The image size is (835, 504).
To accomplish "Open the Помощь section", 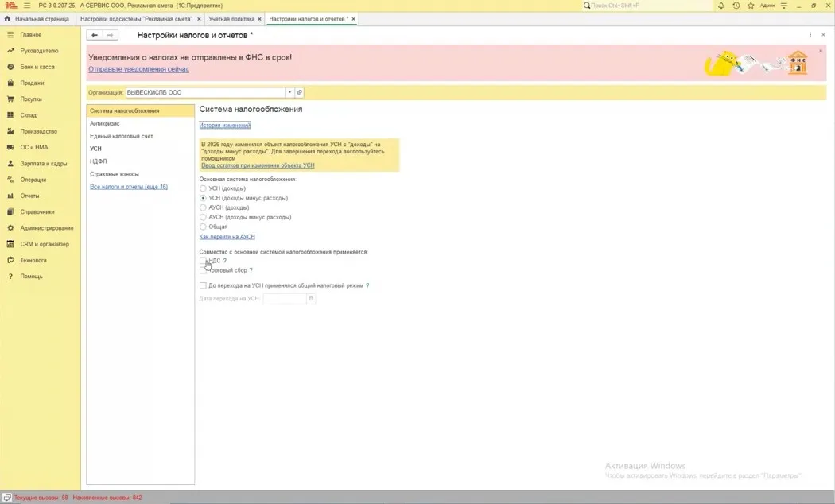I will pos(32,276).
